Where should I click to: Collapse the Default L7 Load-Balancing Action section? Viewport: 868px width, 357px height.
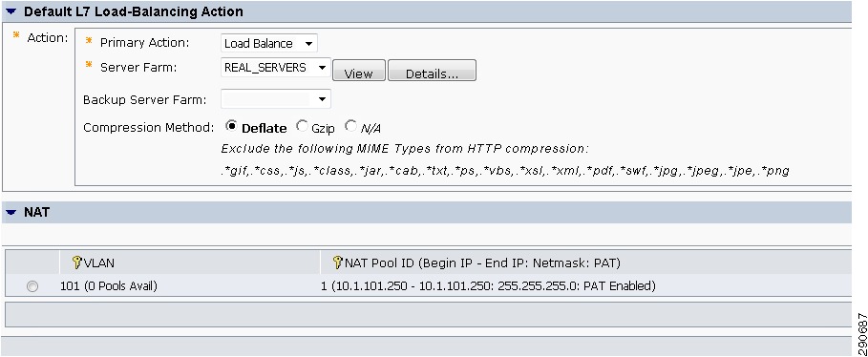coord(11,11)
